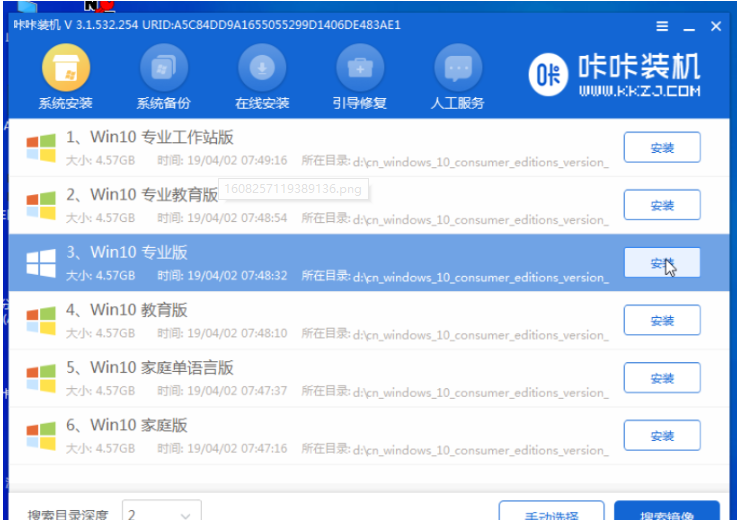Click Windows logo beside Win10 家庭版
This screenshot has height=525, width=737.
[41, 436]
